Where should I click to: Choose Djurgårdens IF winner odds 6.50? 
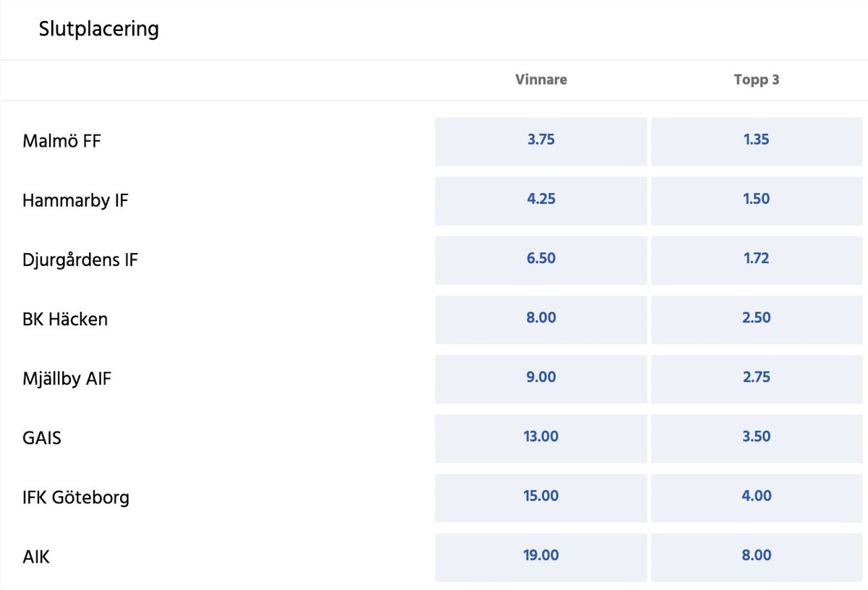541,260
